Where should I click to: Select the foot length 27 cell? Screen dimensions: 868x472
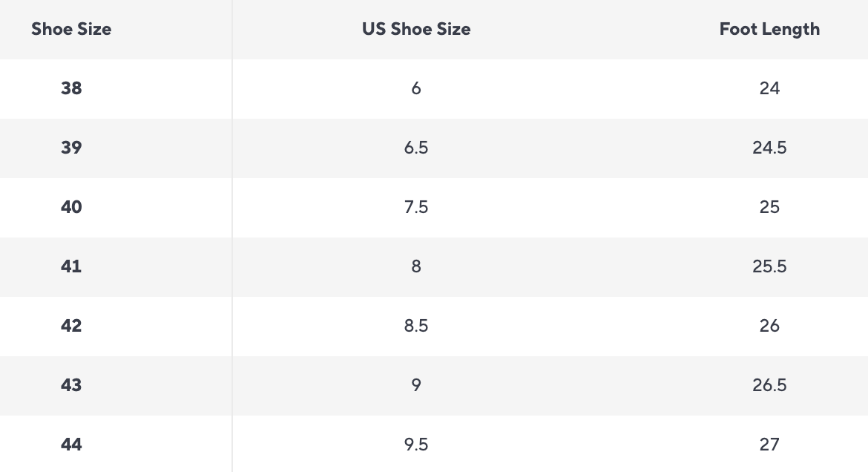(x=769, y=445)
